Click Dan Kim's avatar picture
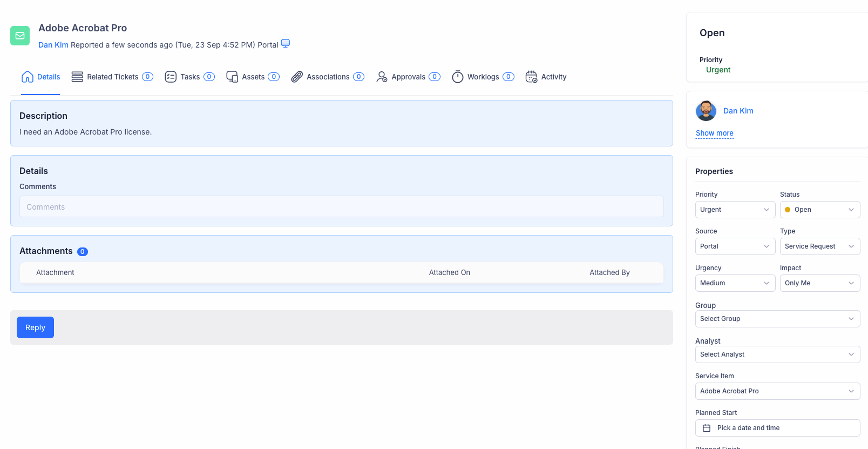Viewport: 868px width, 449px height. [706, 111]
